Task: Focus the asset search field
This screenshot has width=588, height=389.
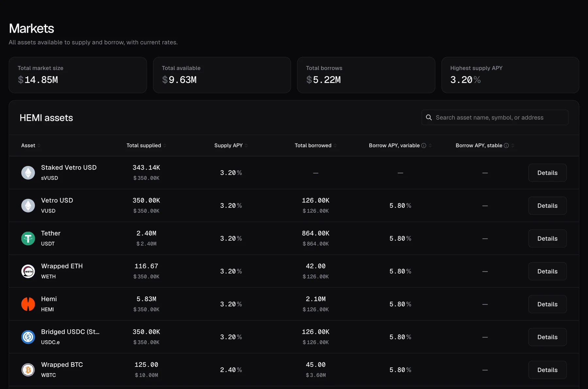Action: (495, 118)
